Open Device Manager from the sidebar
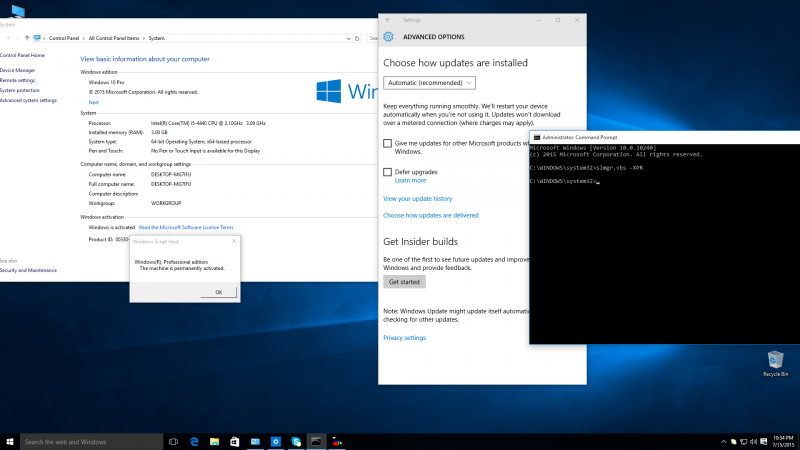 point(17,70)
